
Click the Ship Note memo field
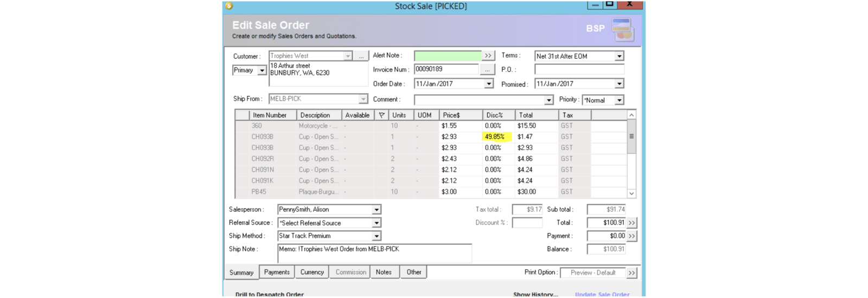[374, 253]
